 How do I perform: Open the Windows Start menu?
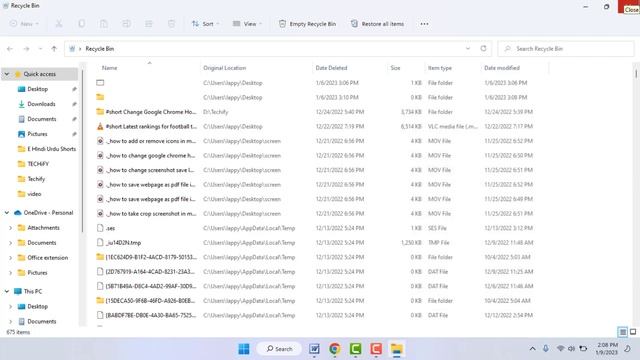point(244,349)
